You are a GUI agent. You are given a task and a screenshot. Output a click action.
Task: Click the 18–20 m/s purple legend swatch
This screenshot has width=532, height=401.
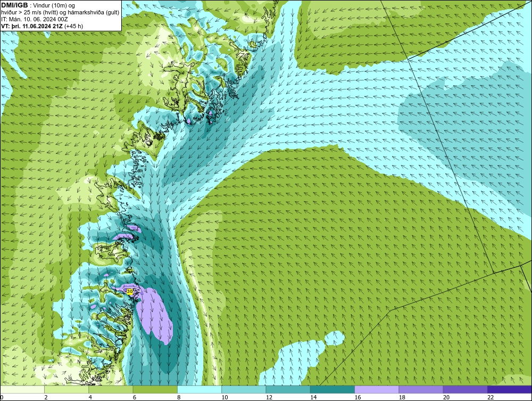(421, 389)
